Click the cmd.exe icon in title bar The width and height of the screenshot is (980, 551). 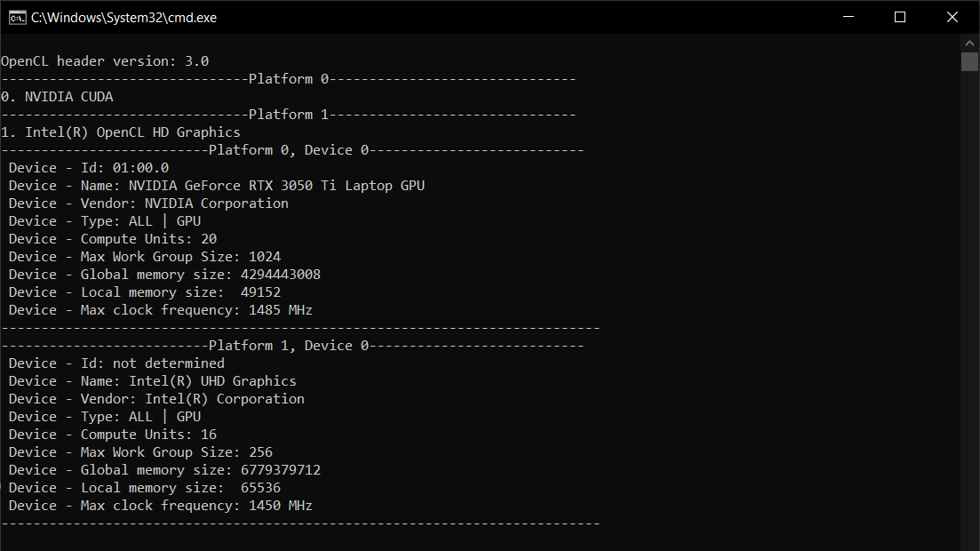point(18,18)
